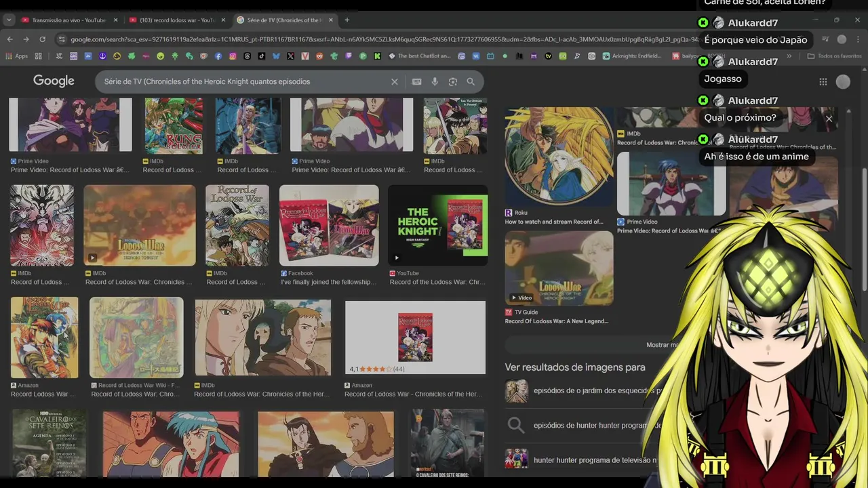
Task: Click 'Ver resultados de imagens para' heading
Action: [575, 367]
